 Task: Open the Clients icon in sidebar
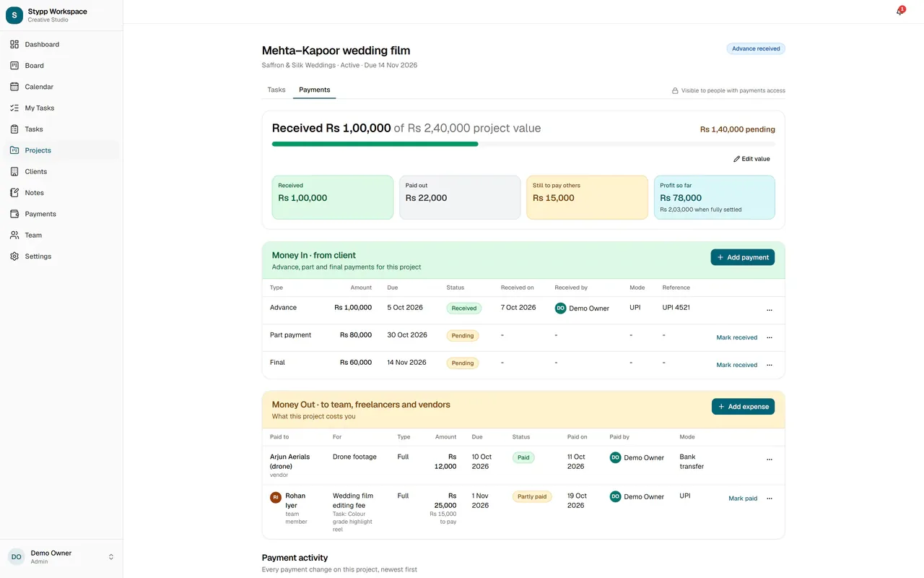click(x=14, y=172)
